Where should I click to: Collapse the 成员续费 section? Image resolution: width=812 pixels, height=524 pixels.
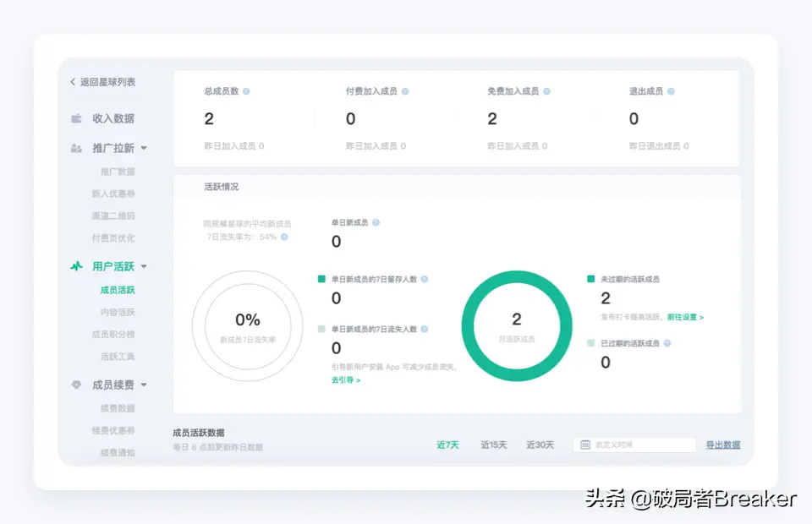[x=144, y=385]
